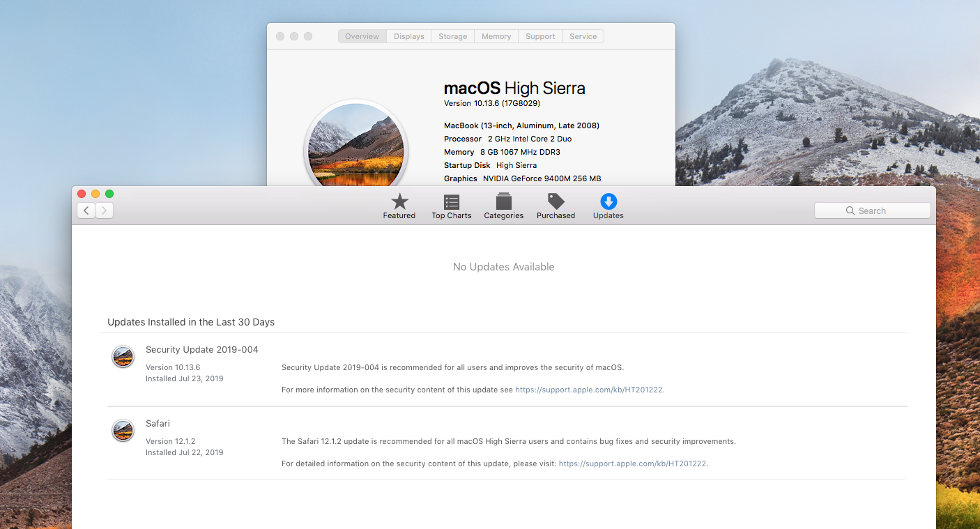980x529 pixels.
Task: Click the magnifier icon in the search field
Action: [850, 210]
